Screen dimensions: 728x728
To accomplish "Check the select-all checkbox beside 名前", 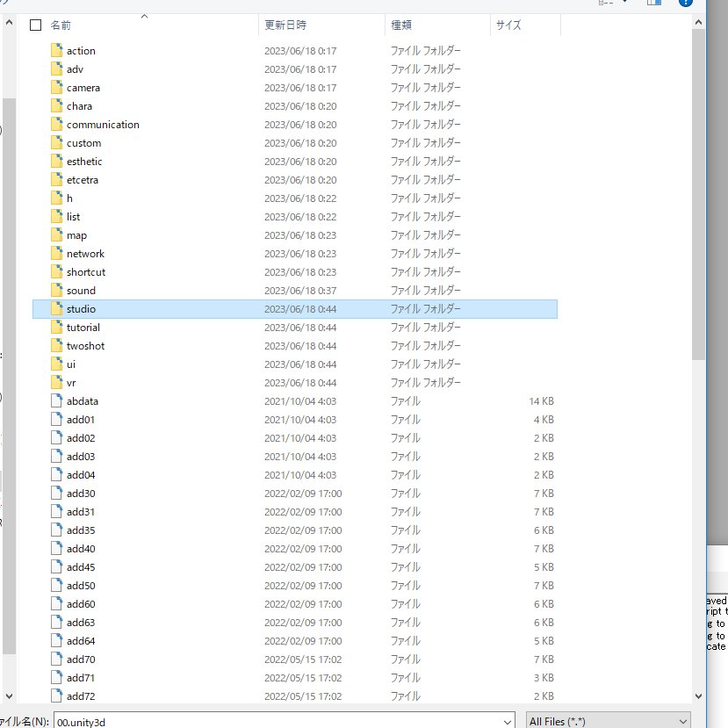I will pyautogui.click(x=36, y=25).
